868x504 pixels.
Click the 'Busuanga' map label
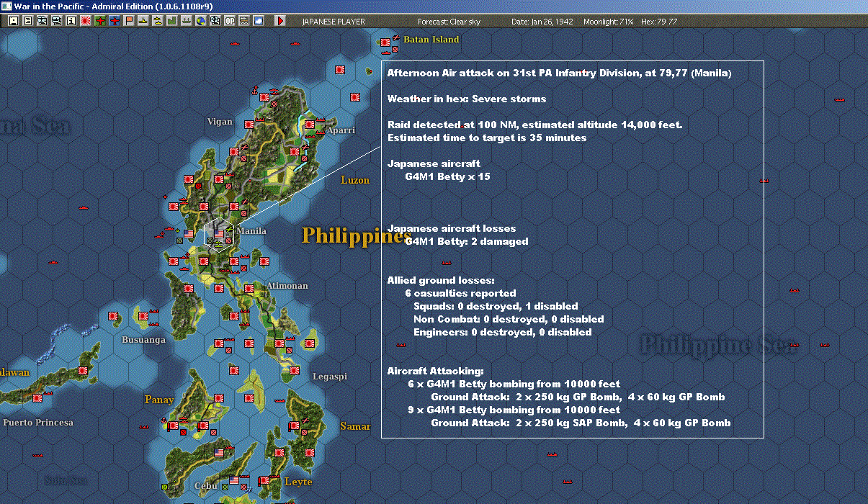pyautogui.click(x=143, y=339)
